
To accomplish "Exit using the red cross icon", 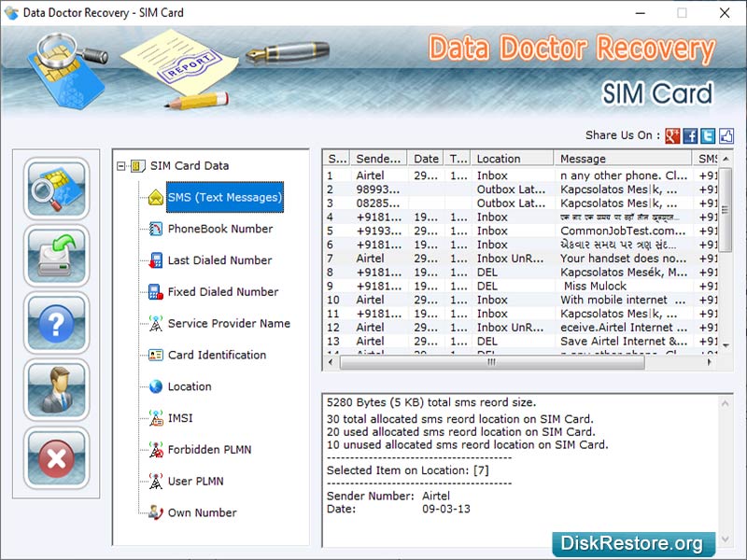I will [x=56, y=458].
